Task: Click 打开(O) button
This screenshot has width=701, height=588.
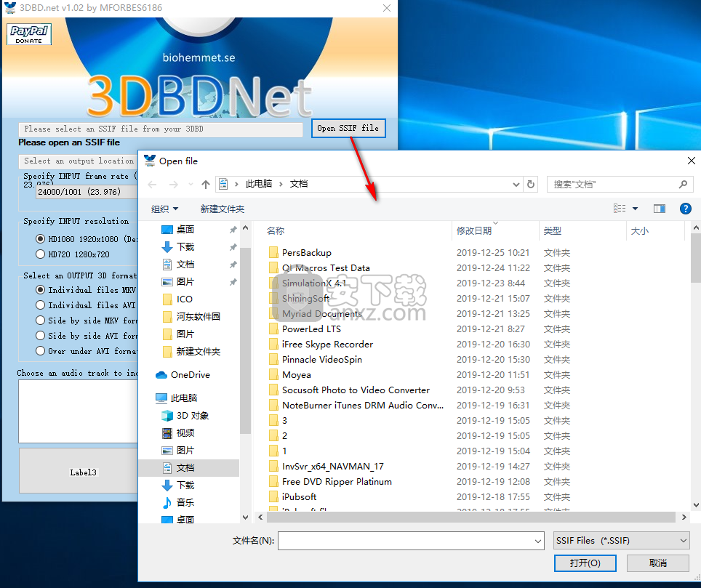Action: click(585, 563)
